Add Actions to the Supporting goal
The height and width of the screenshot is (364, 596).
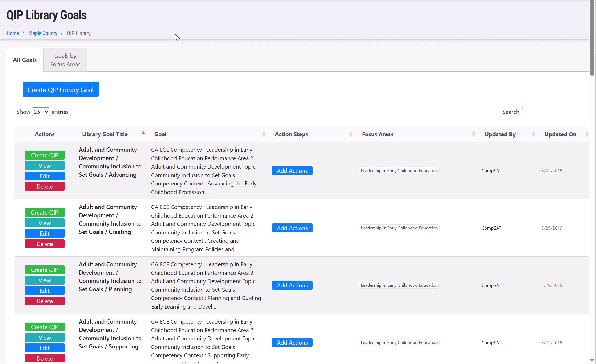coord(292,343)
